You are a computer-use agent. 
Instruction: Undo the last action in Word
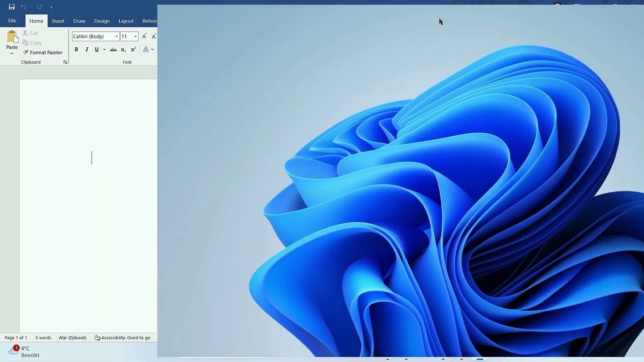[x=23, y=7]
